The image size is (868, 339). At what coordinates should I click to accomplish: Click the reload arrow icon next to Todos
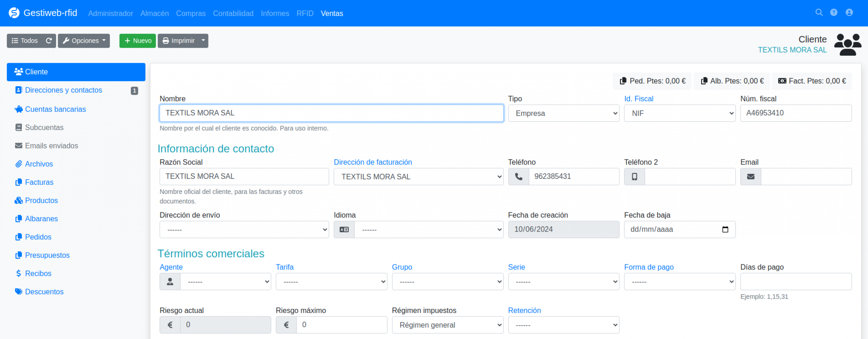(x=49, y=41)
